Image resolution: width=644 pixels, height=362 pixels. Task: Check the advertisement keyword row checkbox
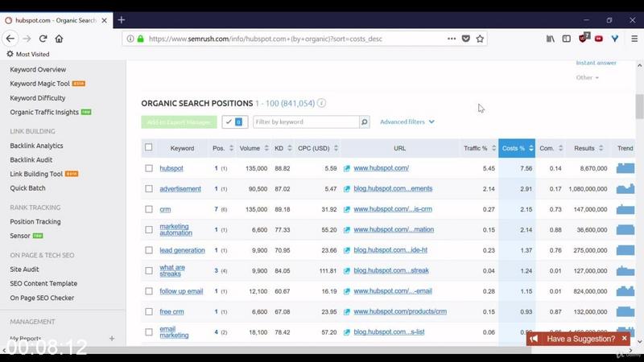149,189
